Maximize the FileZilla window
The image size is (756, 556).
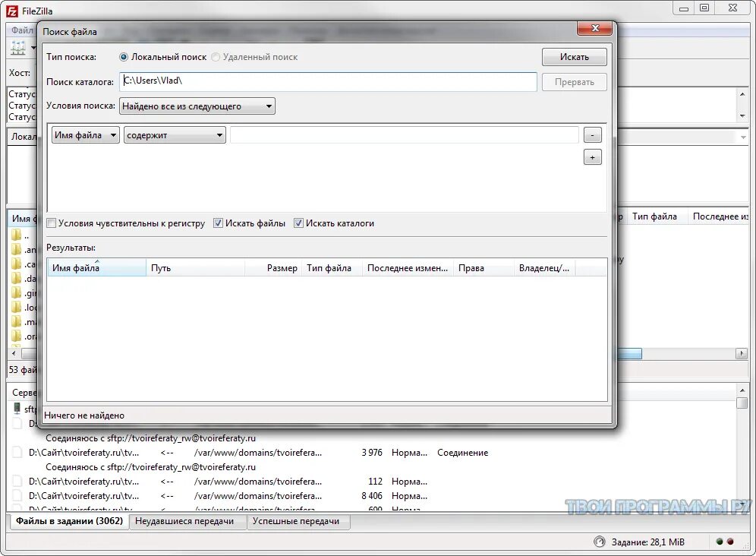tap(704, 8)
